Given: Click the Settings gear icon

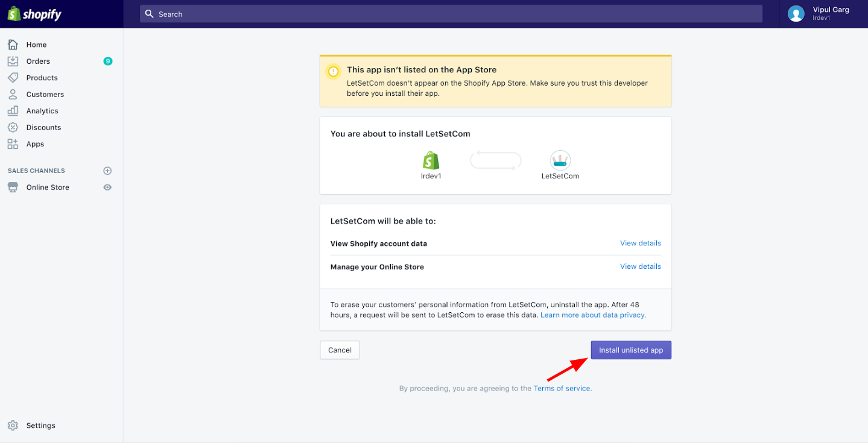Looking at the screenshot, I should click(13, 426).
